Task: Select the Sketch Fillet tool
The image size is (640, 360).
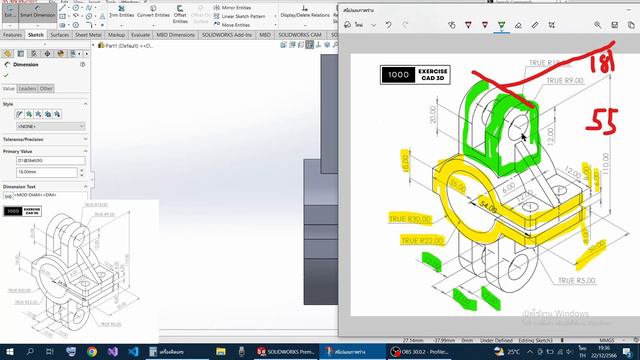Action: click(89, 25)
